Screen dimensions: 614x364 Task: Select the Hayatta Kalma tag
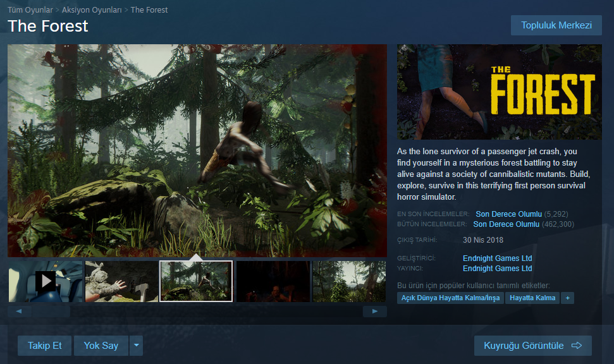click(532, 298)
